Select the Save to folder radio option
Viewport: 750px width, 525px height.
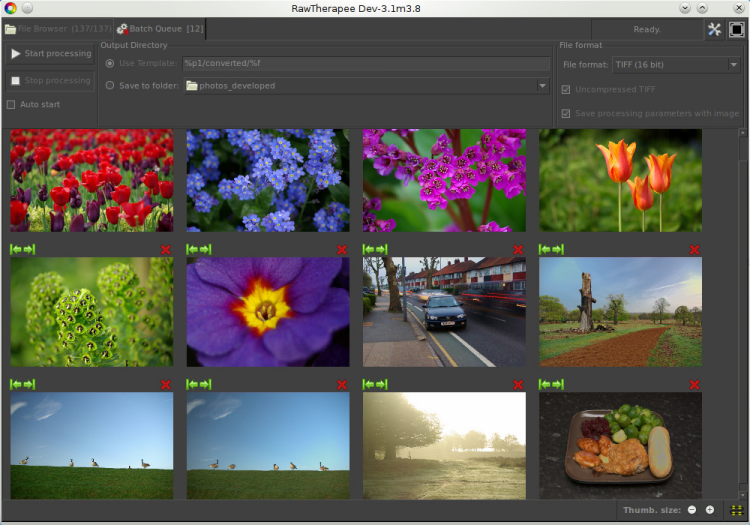[x=110, y=86]
